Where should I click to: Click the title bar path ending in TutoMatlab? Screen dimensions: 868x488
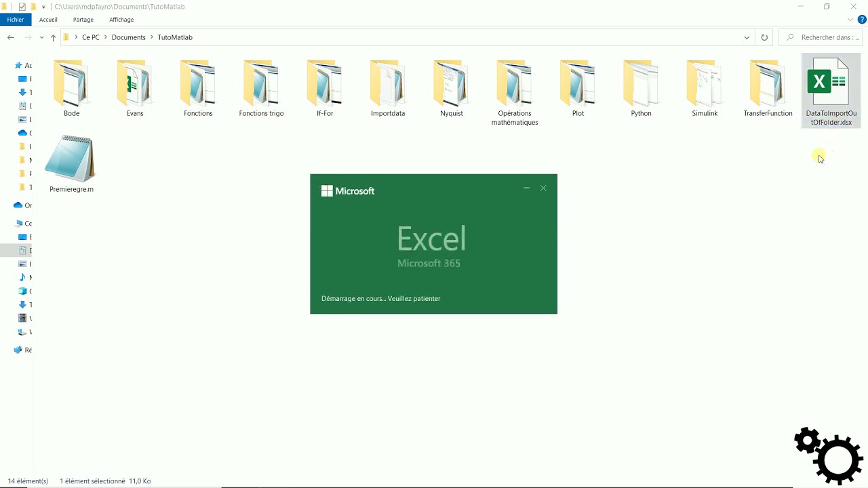click(119, 7)
